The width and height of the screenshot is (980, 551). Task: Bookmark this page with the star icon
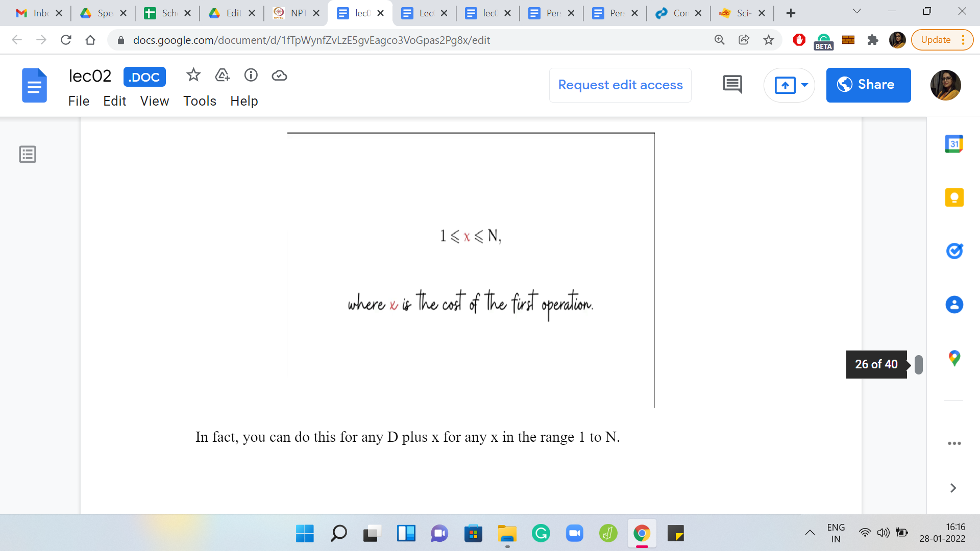769,40
